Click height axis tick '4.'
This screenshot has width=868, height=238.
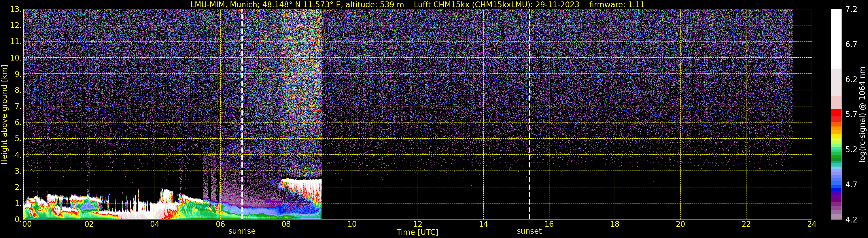coord(18,155)
